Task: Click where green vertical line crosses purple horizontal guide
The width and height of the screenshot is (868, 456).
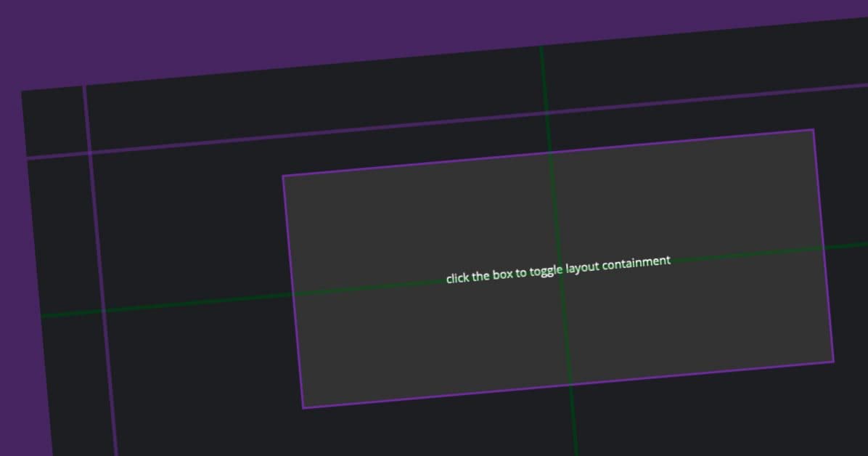Action: (x=546, y=113)
